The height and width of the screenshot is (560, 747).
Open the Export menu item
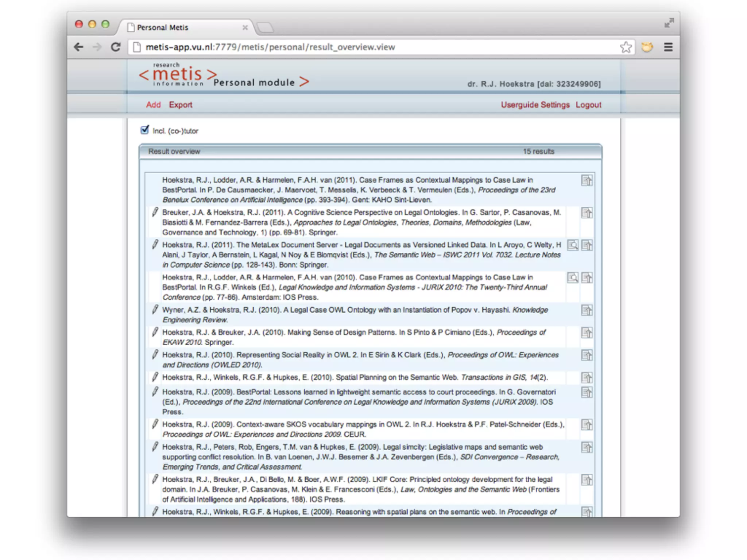(x=181, y=105)
